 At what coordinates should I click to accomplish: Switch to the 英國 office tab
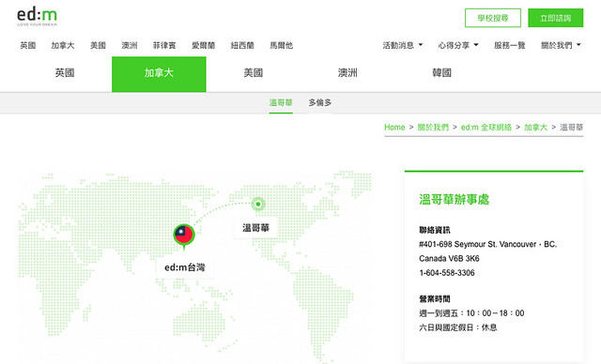[x=65, y=73]
